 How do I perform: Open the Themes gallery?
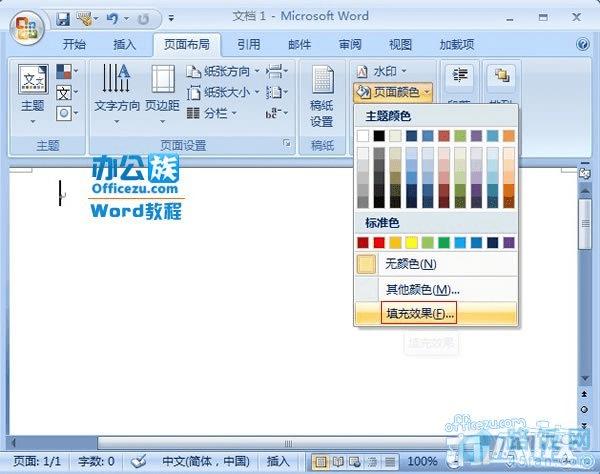pos(33,94)
